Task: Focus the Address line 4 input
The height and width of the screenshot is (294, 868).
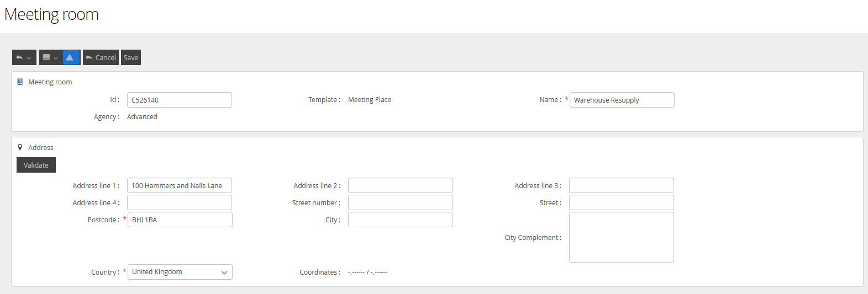Action: click(179, 202)
